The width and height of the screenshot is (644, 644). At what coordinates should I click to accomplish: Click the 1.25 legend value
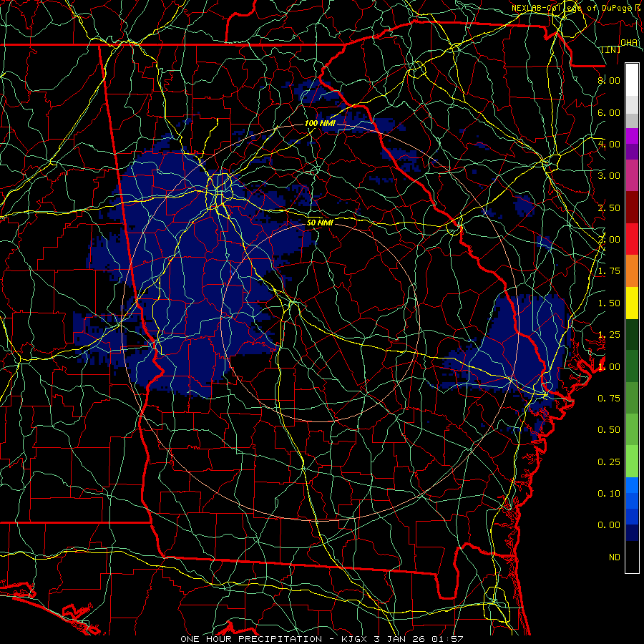coord(609,335)
